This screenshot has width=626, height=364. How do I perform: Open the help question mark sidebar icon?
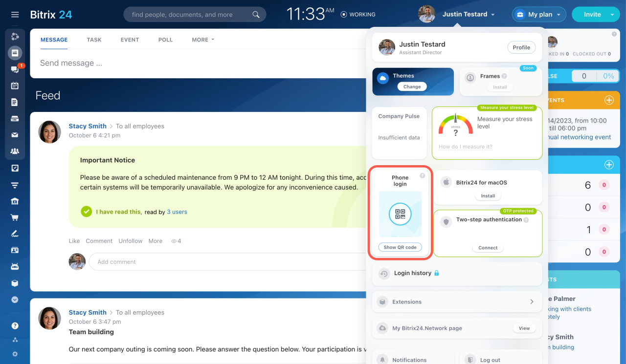pos(15,326)
